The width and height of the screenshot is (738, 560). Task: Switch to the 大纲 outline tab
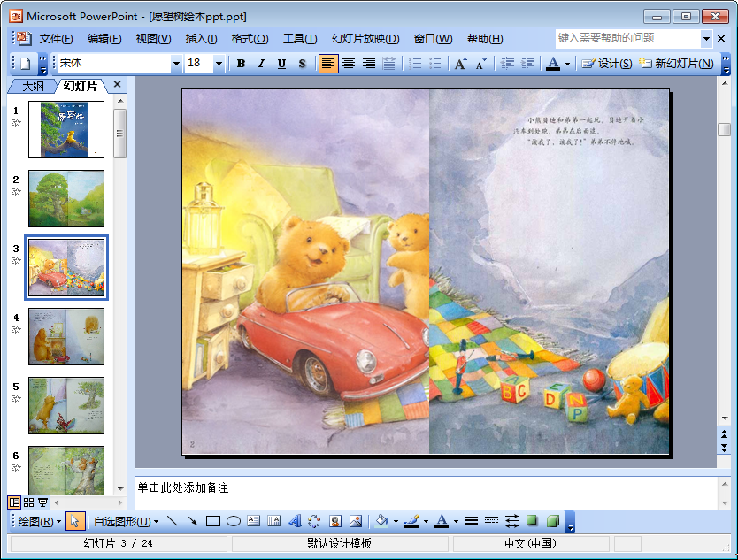[33, 86]
